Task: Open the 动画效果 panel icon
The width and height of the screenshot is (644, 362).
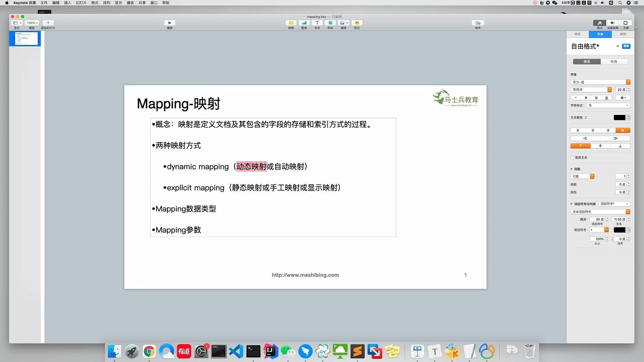Action: [x=612, y=23]
